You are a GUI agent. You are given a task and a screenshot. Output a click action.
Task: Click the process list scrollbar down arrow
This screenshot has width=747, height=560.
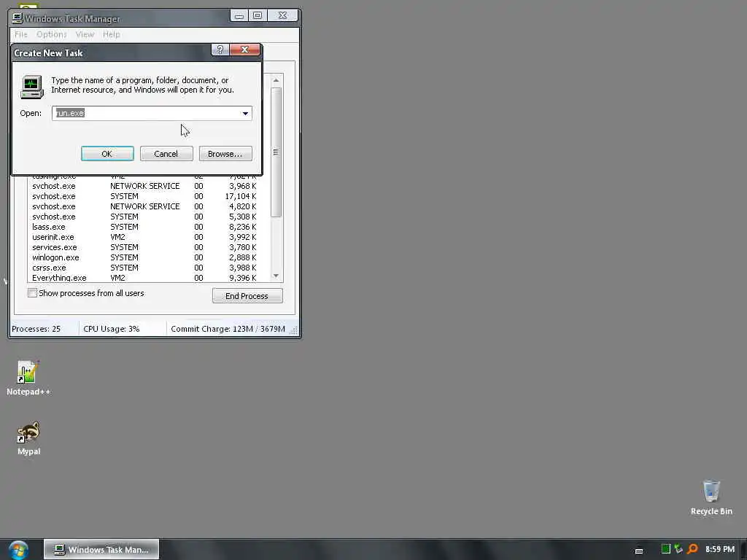point(276,276)
